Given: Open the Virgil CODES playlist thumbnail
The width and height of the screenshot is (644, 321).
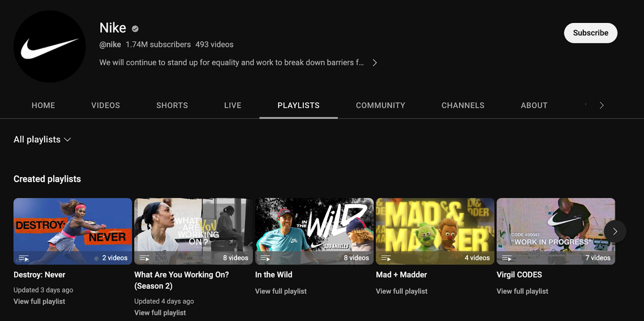Looking at the screenshot, I should (556, 231).
